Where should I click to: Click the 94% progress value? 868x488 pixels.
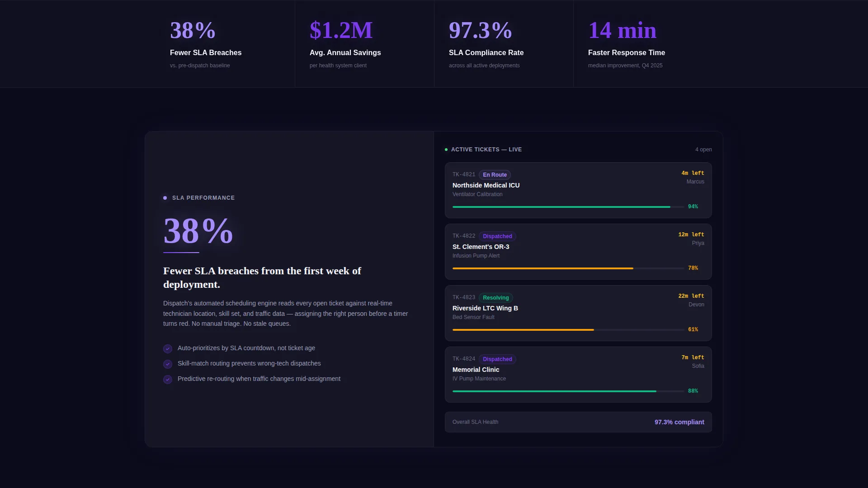pos(693,206)
